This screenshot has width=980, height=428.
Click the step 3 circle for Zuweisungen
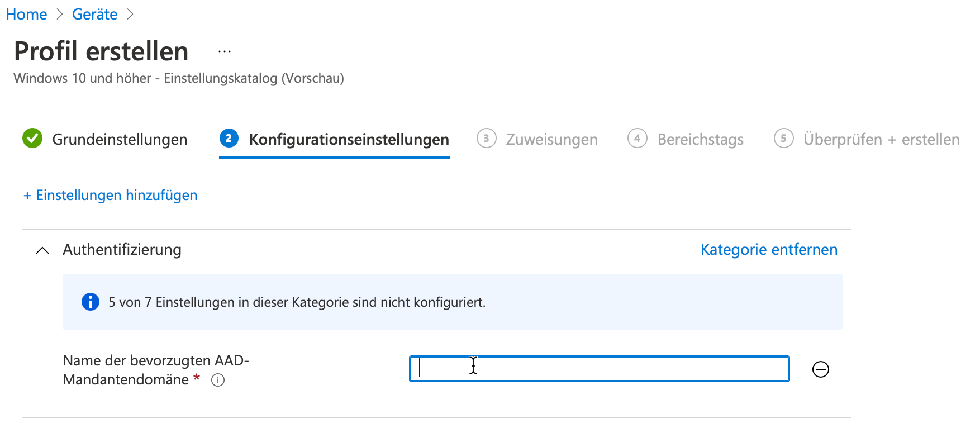(x=486, y=139)
